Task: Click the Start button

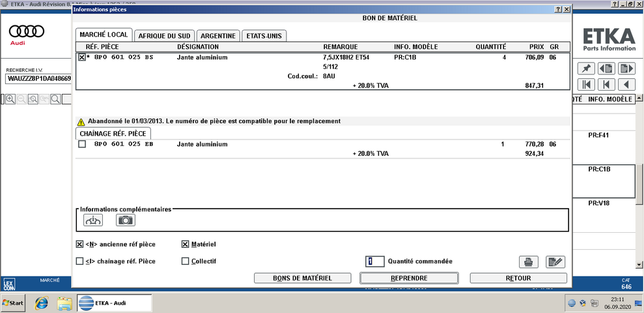Action: [13, 303]
